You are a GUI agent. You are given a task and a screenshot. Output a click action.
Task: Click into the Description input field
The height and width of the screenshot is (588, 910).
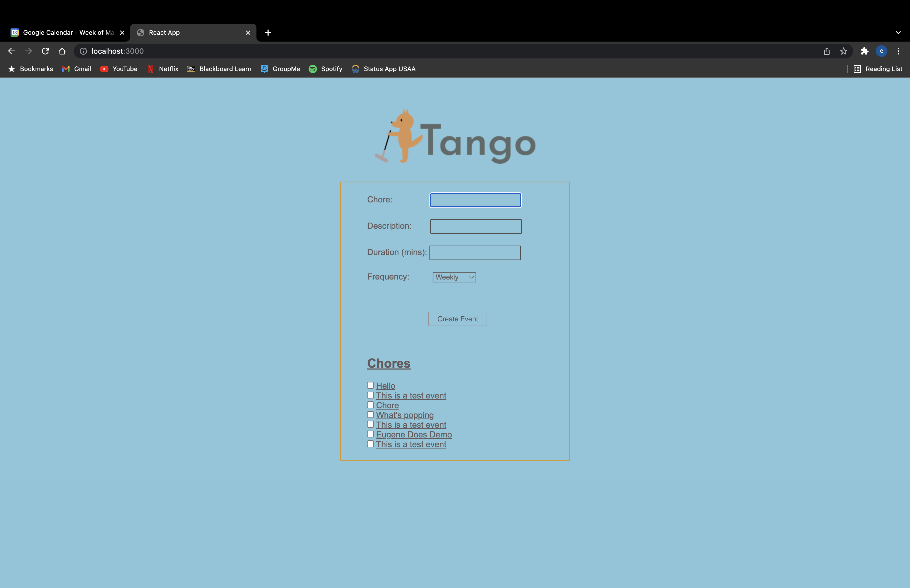pyautogui.click(x=476, y=226)
